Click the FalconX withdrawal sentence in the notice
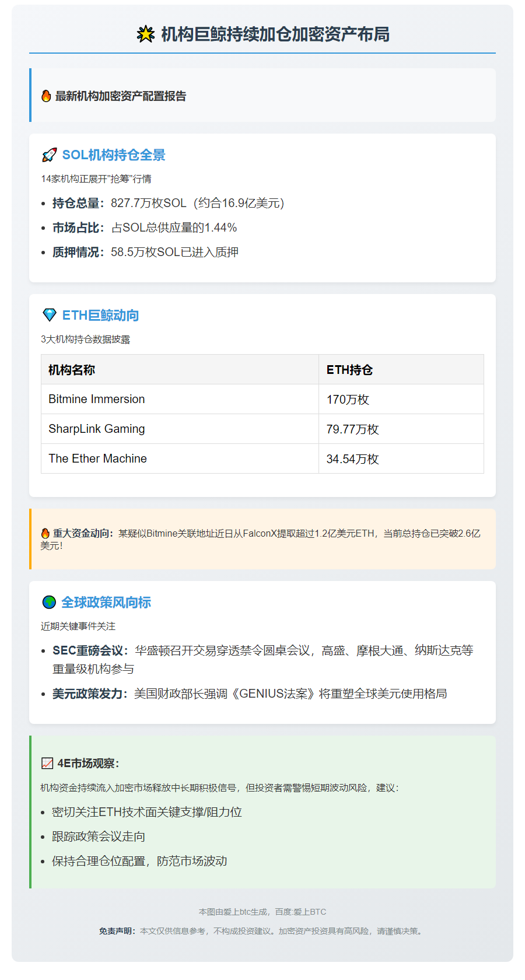Viewport: 525px width, 980px height. tap(260, 540)
